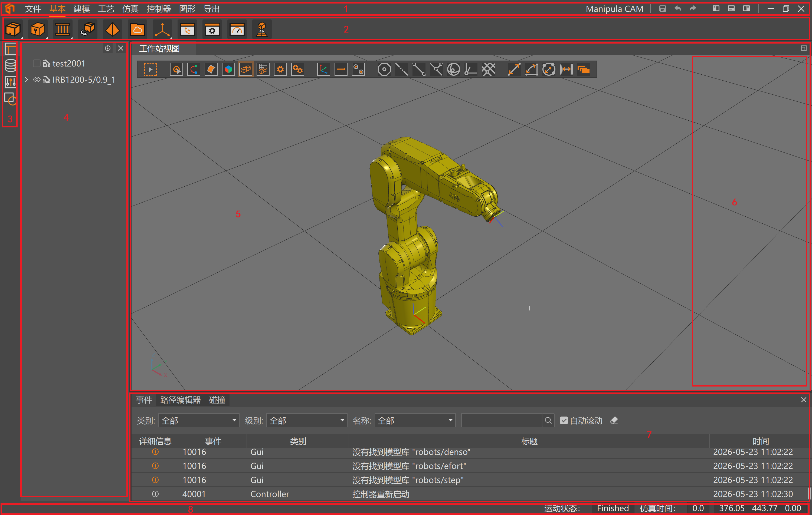
Task: Select the test2001 tree item
Action: tap(69, 63)
